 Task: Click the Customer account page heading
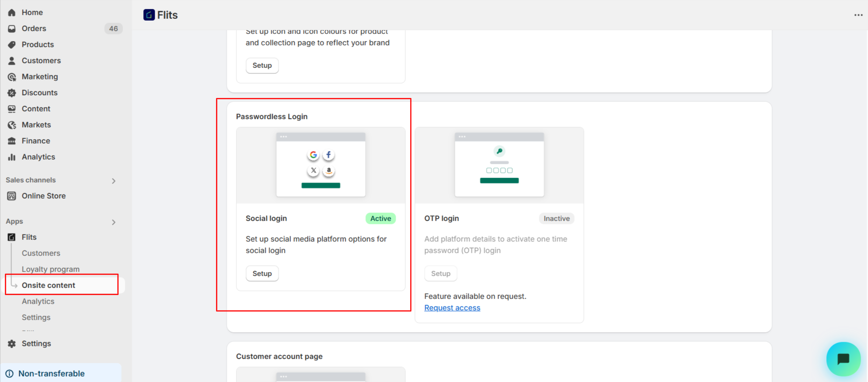coord(279,356)
